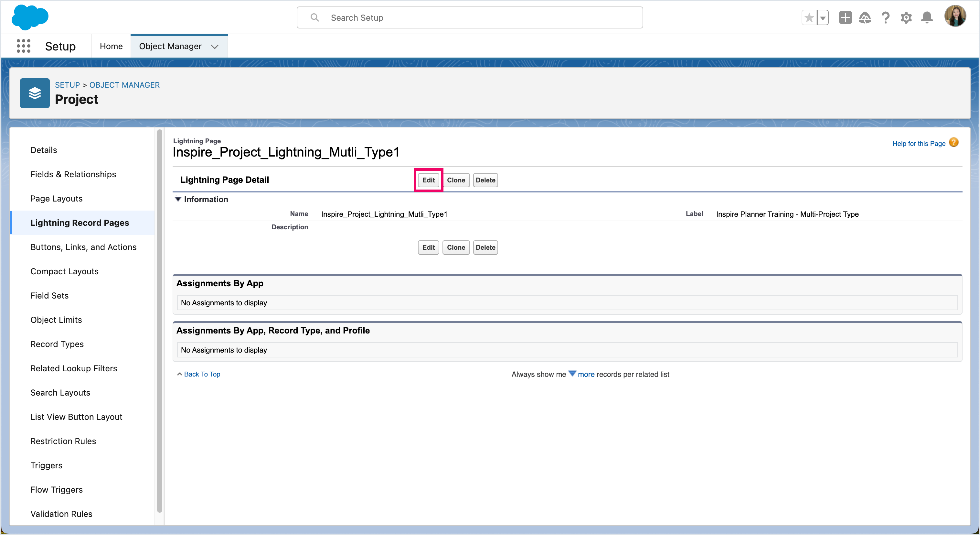Click the 'Assignments By App' heading
This screenshot has width=980, height=535.
coord(220,283)
